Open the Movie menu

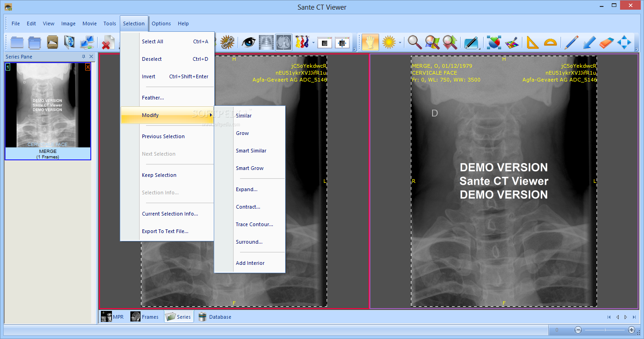[x=89, y=23]
